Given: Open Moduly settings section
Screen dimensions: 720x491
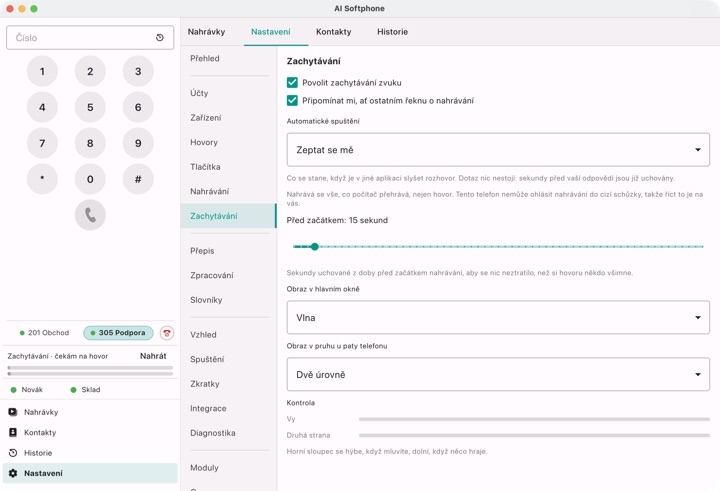Looking at the screenshot, I should coord(228,468).
